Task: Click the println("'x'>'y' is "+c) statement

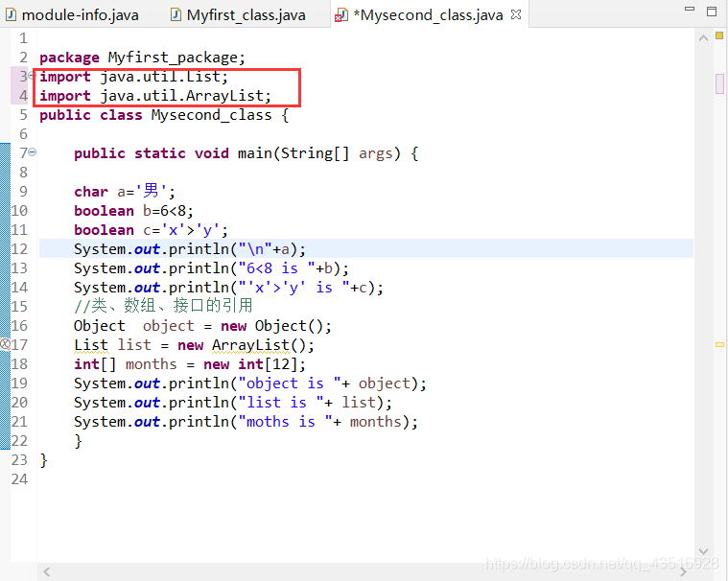Action: tap(228, 288)
